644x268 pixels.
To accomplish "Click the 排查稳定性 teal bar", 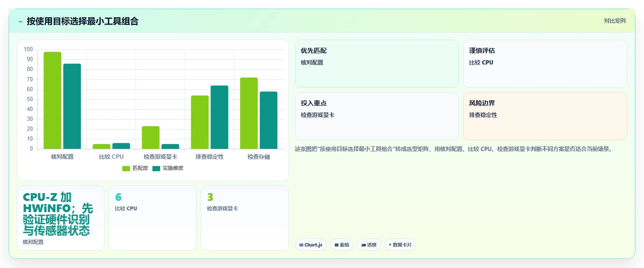I will point(219,117).
